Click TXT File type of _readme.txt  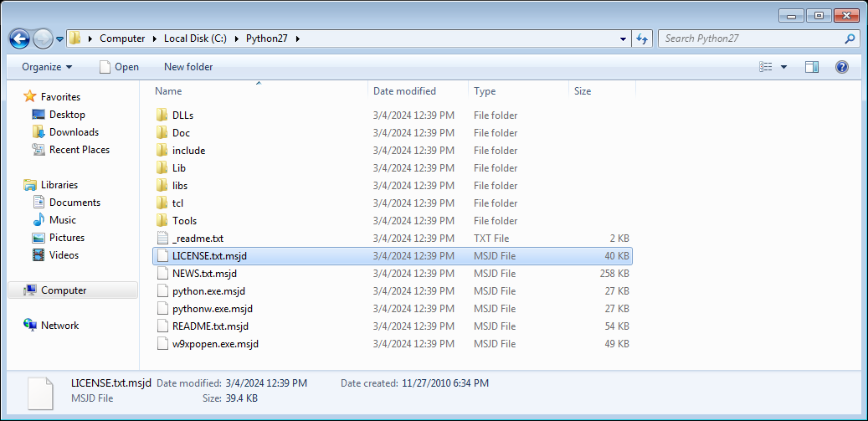point(491,239)
